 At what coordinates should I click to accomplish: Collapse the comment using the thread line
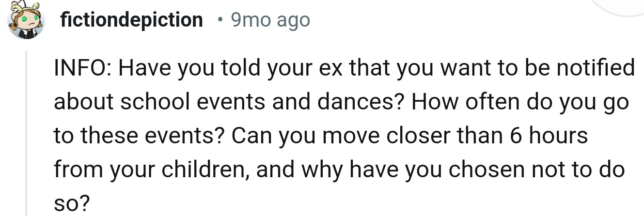(x=27, y=131)
